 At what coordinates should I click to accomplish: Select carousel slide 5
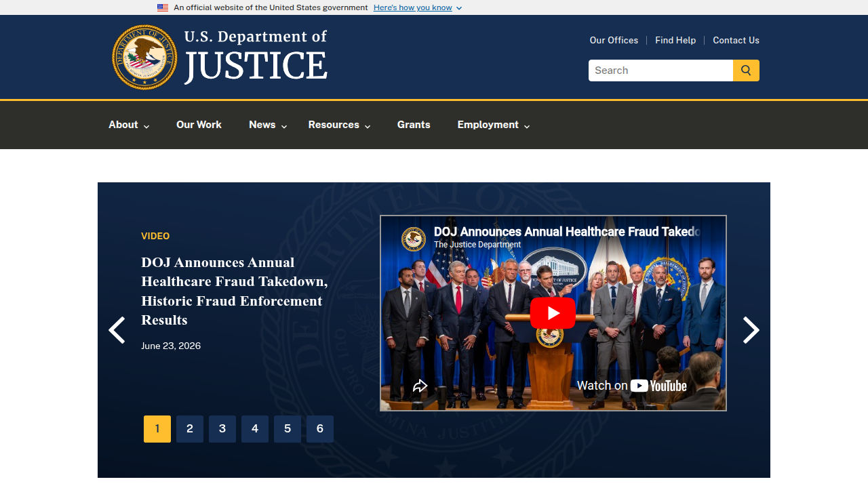tap(288, 429)
